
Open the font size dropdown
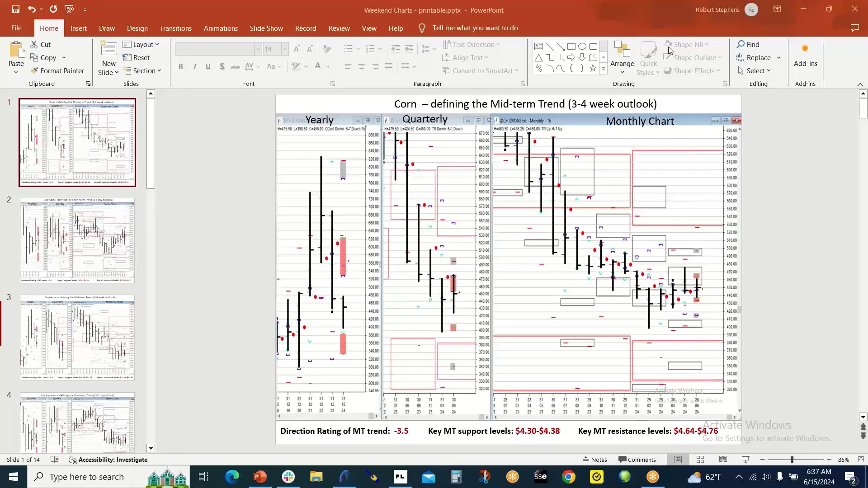(284, 49)
